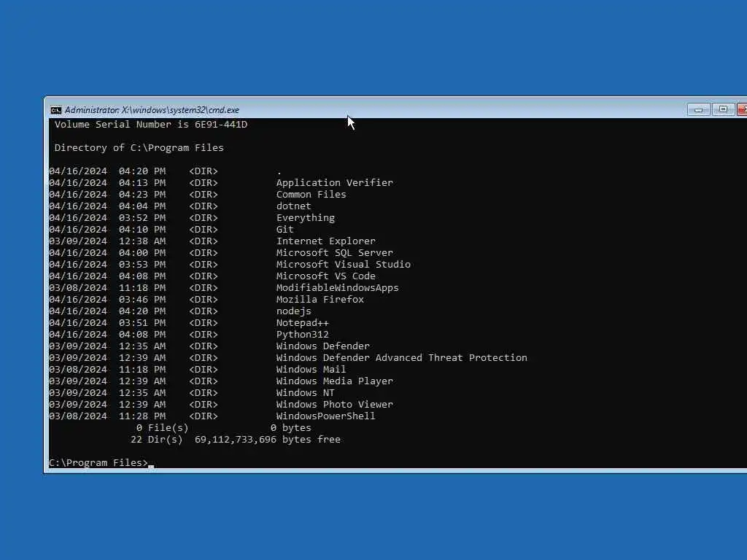This screenshot has width=747, height=560.
Task: Click the '04:13 PM' time on Application Verifier row
Action: pos(142,183)
